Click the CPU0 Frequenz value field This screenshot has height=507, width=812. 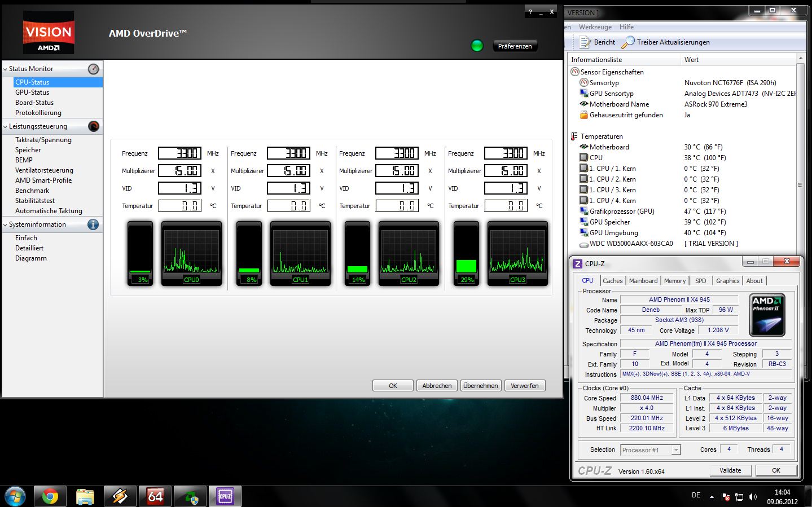(x=179, y=153)
